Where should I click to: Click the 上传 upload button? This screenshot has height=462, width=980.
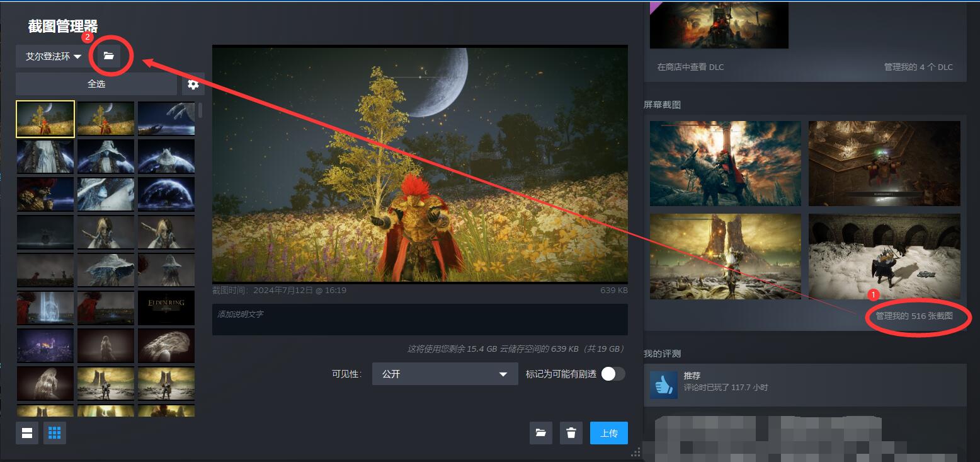pos(609,433)
